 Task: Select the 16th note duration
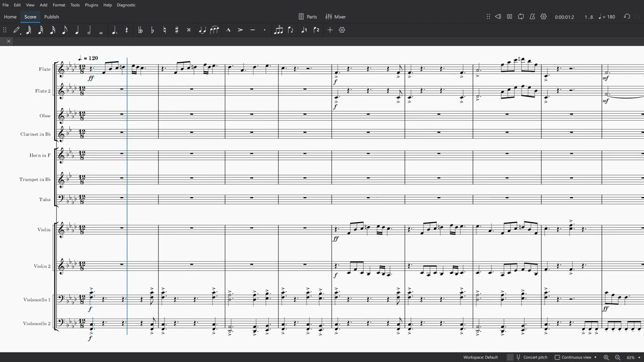point(53,30)
